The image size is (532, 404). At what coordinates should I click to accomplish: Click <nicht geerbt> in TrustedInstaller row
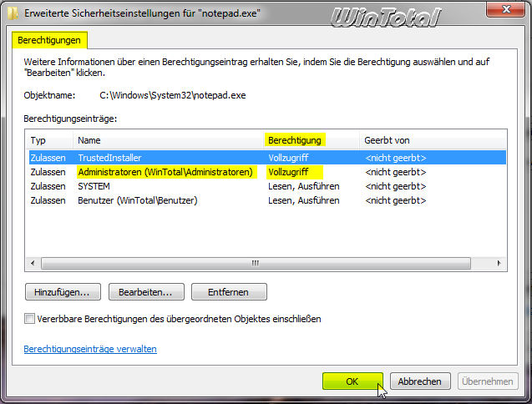coord(396,158)
